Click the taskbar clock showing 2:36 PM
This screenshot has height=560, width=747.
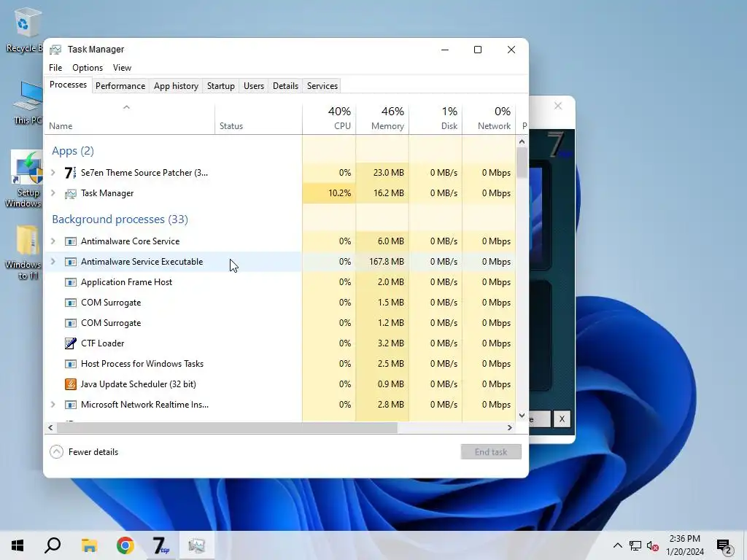(x=684, y=545)
